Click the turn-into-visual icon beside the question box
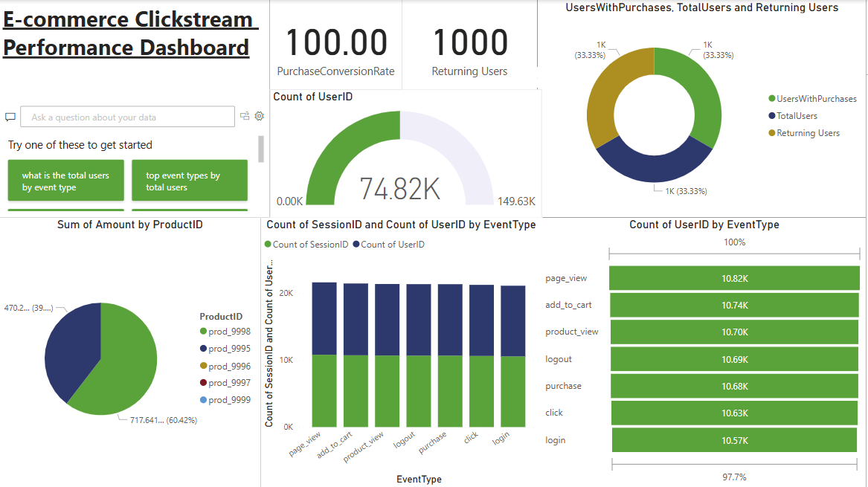Screen dimensions: 868x487 click(x=245, y=116)
